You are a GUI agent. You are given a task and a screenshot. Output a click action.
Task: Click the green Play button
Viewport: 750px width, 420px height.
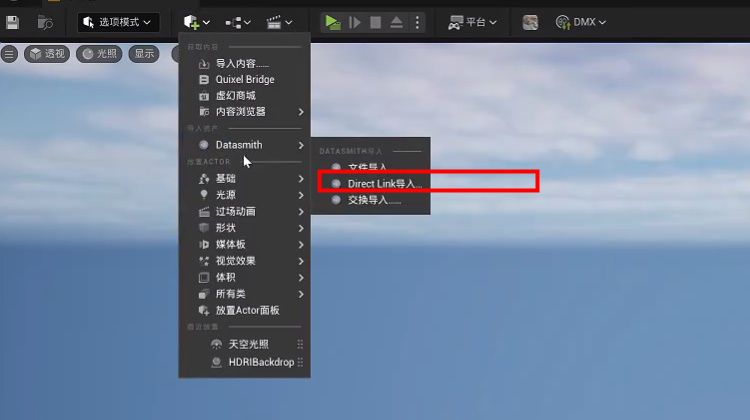(x=330, y=21)
